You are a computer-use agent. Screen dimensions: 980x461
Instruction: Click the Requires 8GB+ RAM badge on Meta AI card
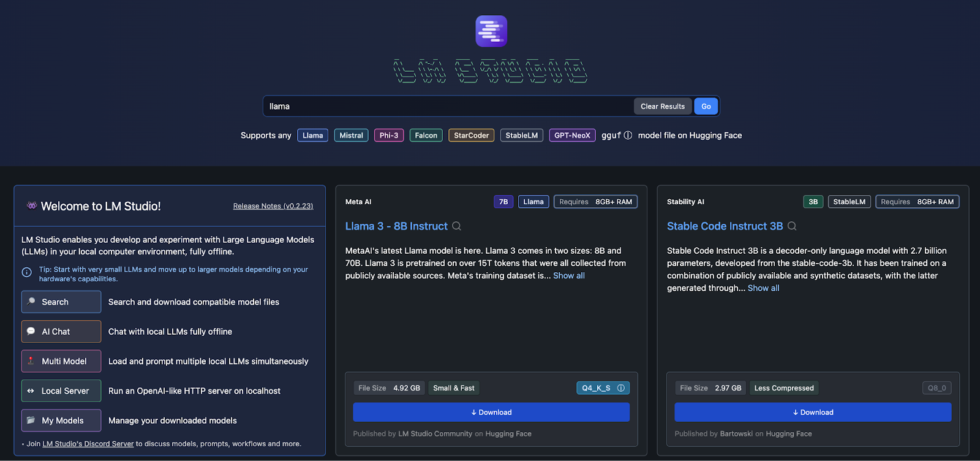tap(595, 202)
